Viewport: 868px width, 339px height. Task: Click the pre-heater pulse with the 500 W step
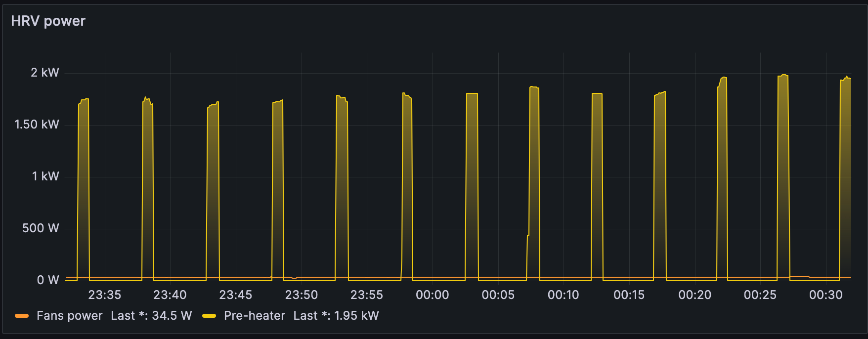click(x=533, y=183)
